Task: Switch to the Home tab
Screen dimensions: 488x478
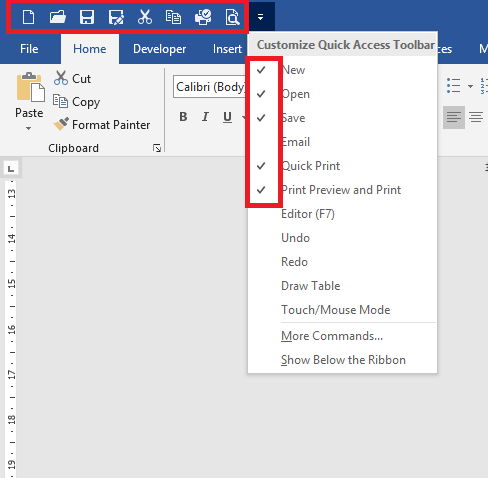Action: (90, 49)
